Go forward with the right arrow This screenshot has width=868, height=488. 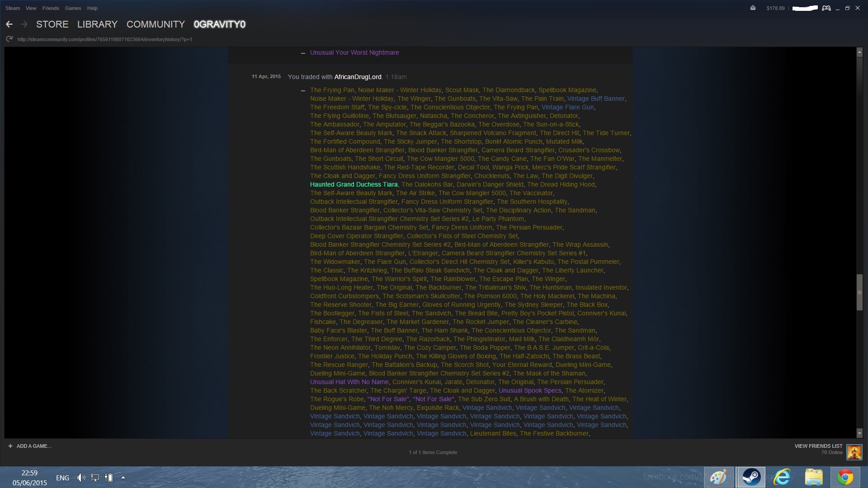24,24
